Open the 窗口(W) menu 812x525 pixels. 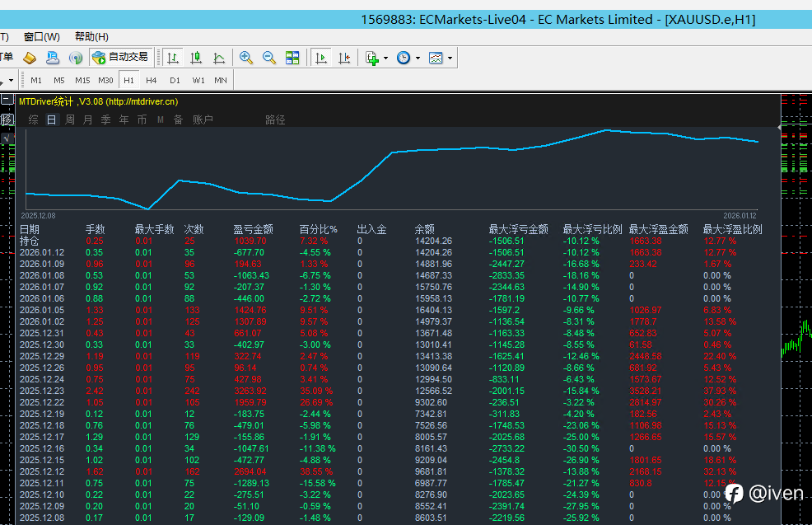[41, 36]
